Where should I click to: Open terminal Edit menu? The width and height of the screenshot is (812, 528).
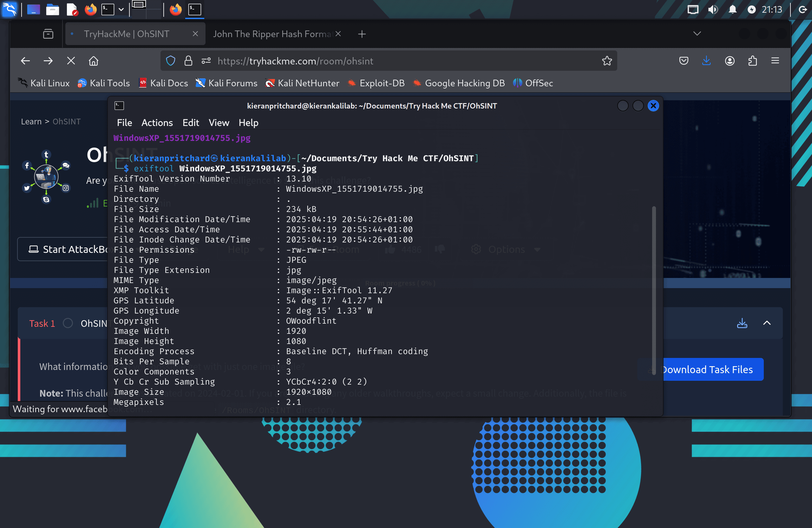[x=191, y=122]
